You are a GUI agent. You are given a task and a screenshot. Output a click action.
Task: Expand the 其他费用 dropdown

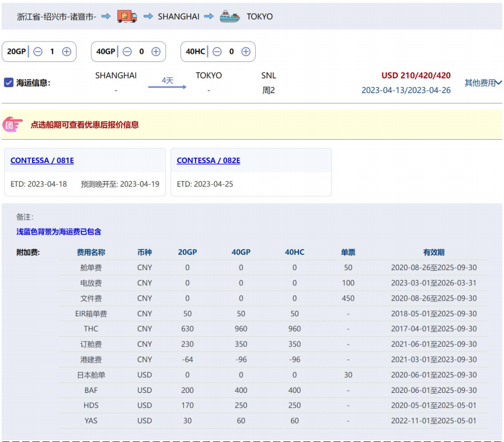483,82
